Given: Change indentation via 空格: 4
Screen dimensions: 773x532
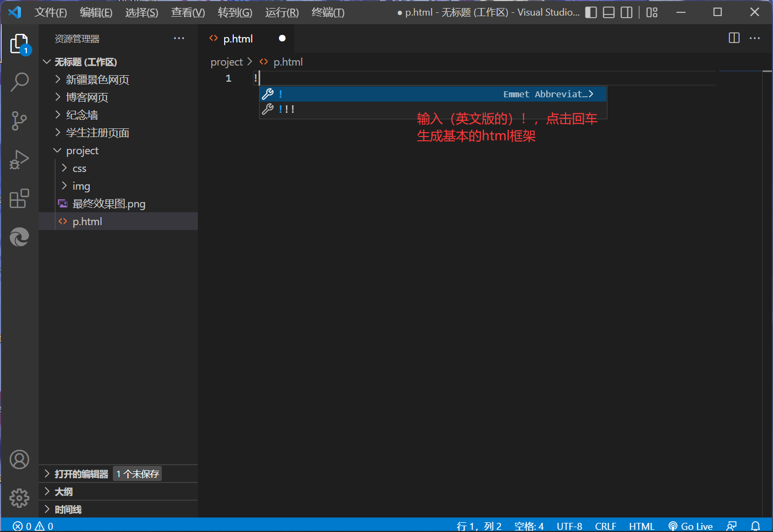Looking at the screenshot, I should pos(529,526).
